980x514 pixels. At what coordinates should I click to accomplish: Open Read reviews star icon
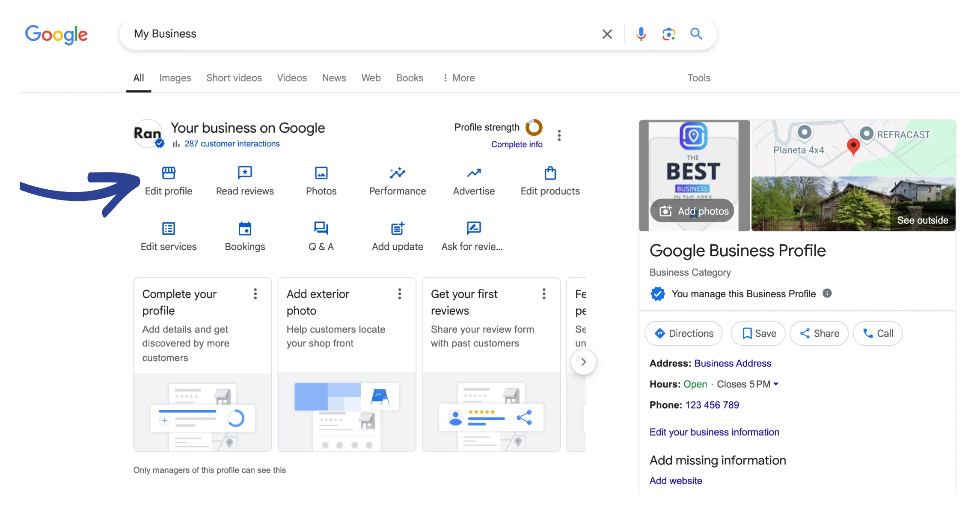245,173
